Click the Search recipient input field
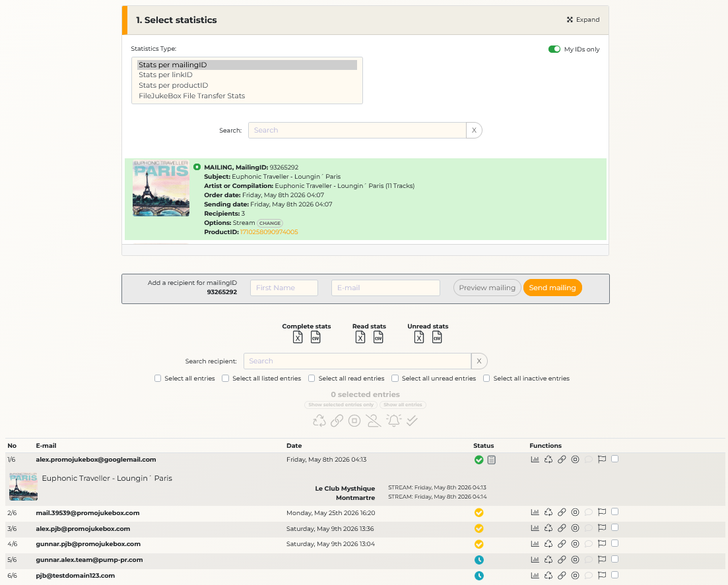This screenshot has height=585, width=728. 358,361
